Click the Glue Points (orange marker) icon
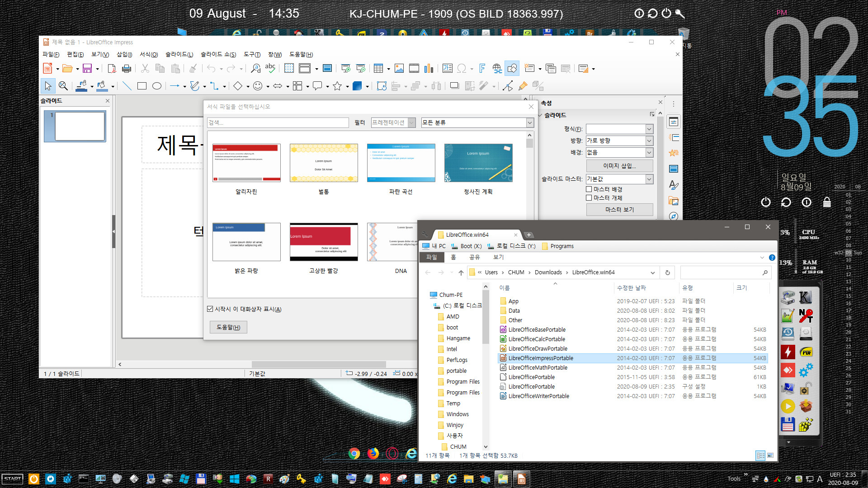This screenshot has width=868, height=488. click(523, 86)
